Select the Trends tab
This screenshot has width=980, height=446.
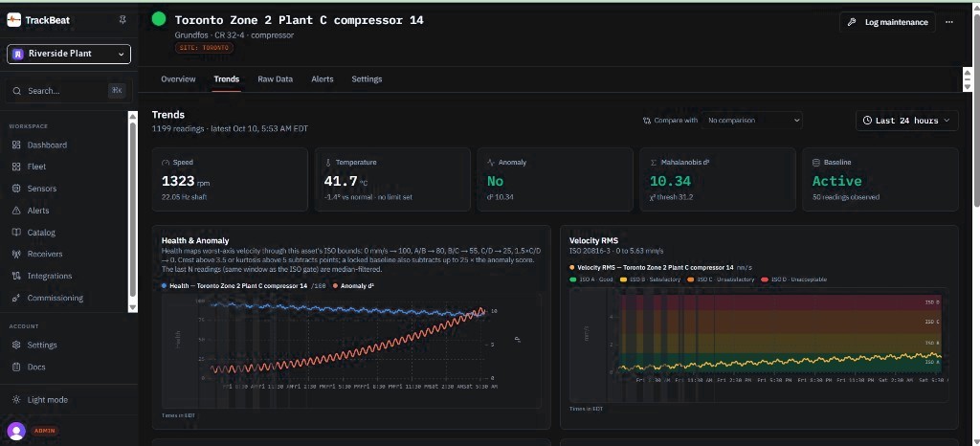tap(226, 79)
